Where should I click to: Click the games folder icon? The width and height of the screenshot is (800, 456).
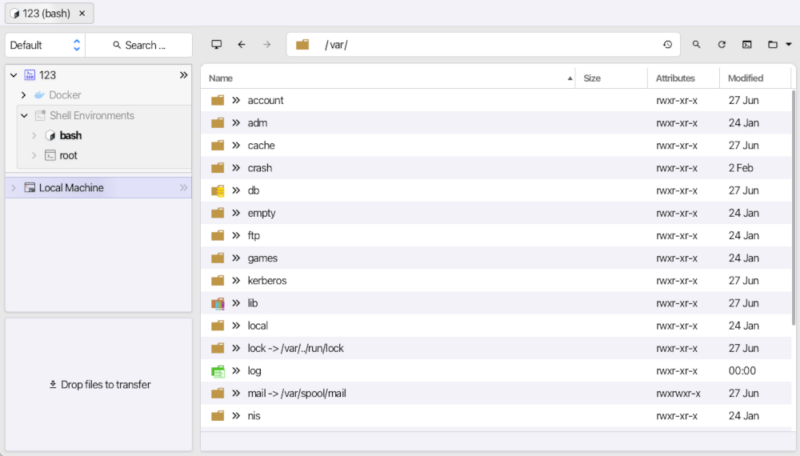coord(218,258)
